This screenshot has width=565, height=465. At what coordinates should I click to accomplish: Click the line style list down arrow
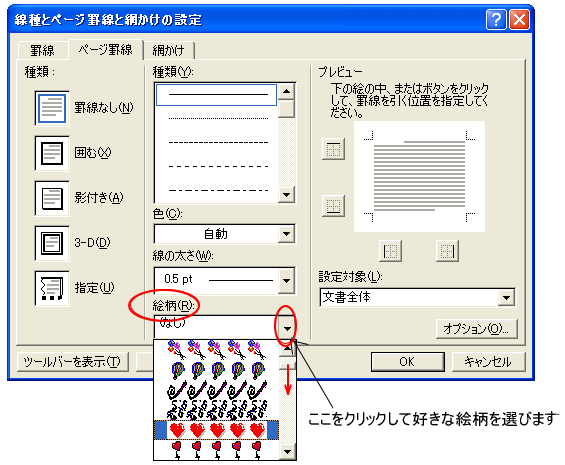tap(287, 195)
